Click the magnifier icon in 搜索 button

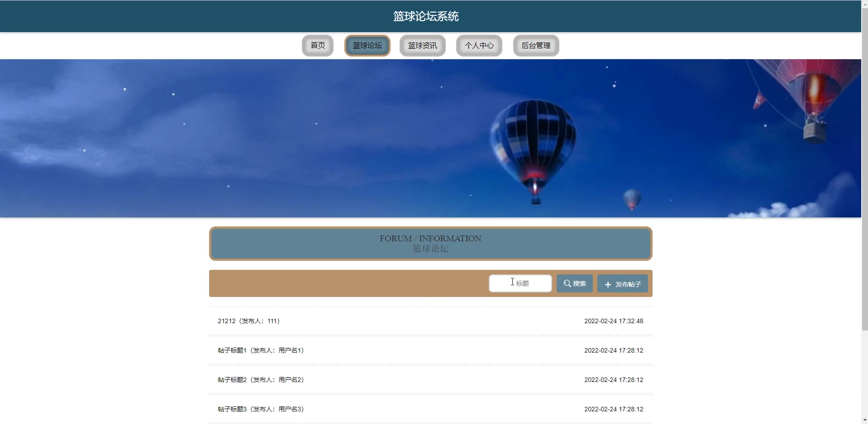[x=567, y=283]
